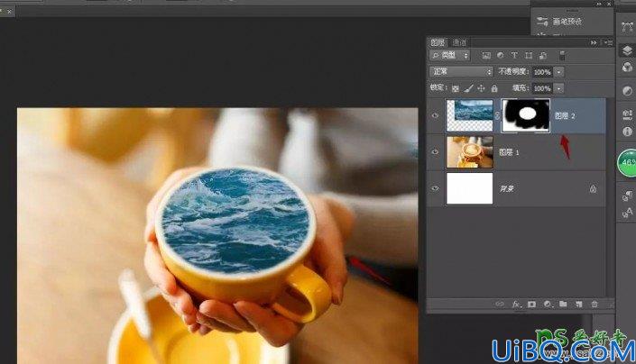
Task: Hide 背景 layer using its eye icon
Action: (x=435, y=188)
